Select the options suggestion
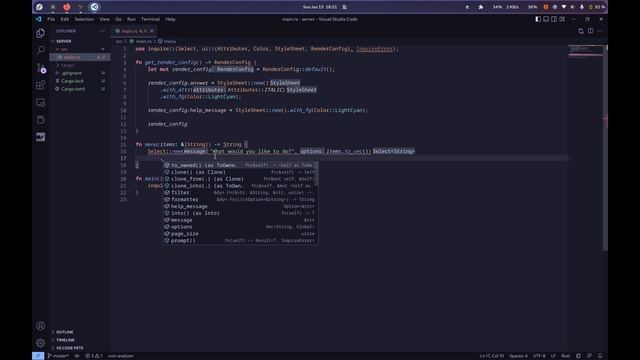The image size is (640, 360). tap(240, 227)
